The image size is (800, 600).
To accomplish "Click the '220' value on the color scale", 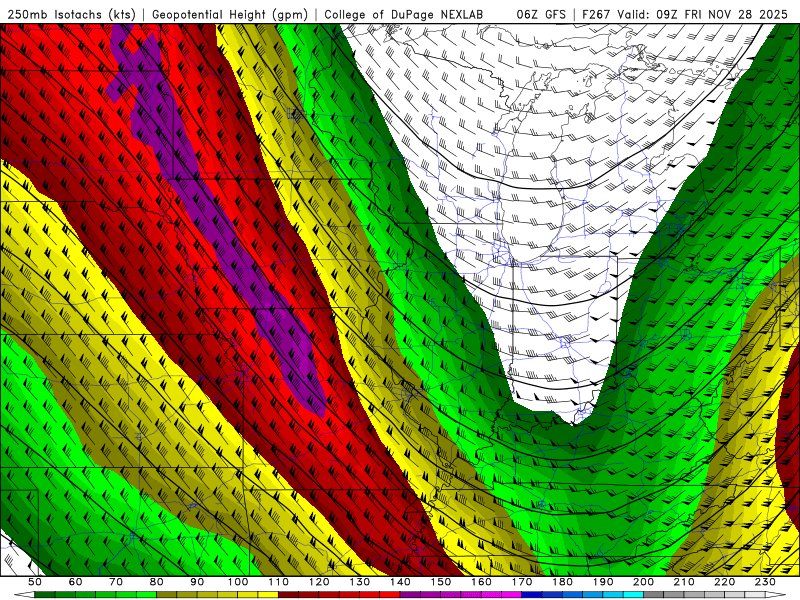I will pos(724,582).
